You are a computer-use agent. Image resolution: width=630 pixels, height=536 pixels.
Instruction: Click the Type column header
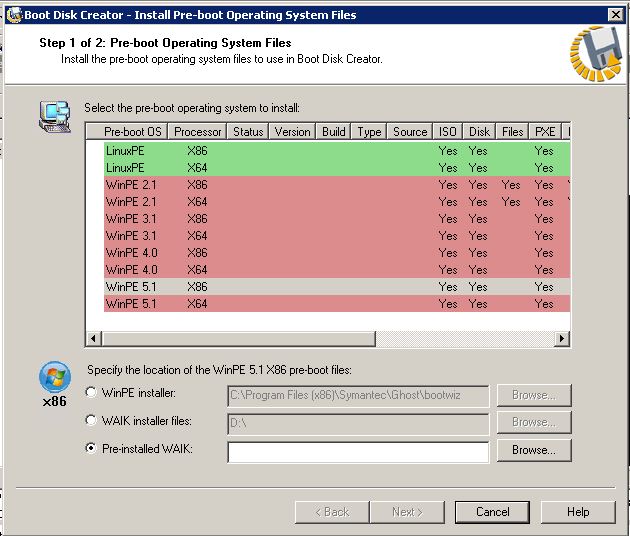point(369,132)
